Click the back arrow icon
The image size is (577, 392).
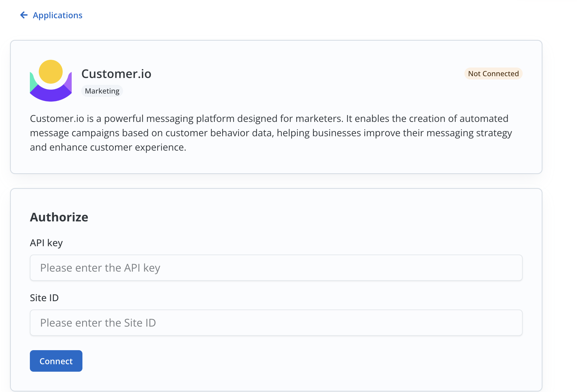[x=24, y=15]
